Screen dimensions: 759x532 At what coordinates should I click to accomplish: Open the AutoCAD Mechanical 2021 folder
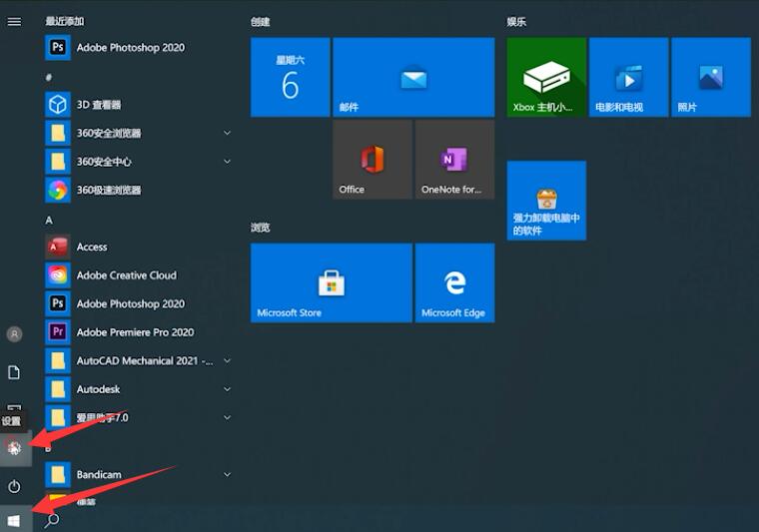139,361
